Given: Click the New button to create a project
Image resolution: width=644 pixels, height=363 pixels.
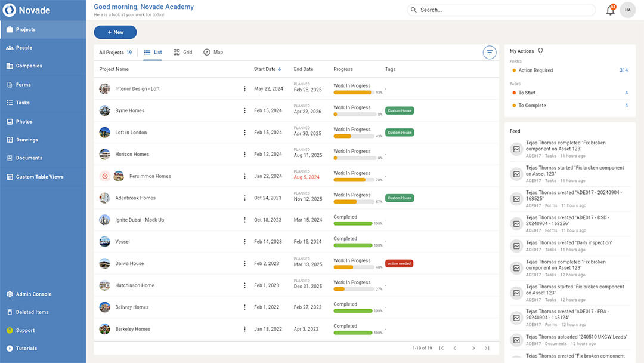Looking at the screenshot, I should click(115, 32).
